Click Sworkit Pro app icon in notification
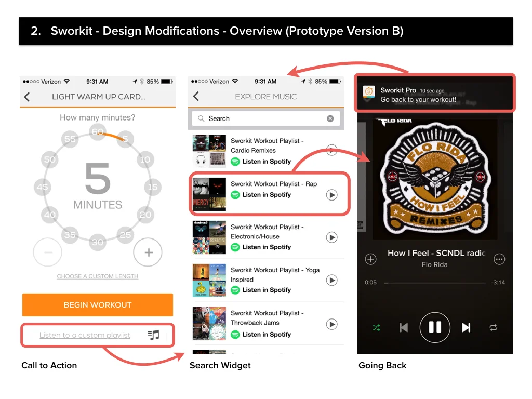532x399 pixels. coord(369,91)
